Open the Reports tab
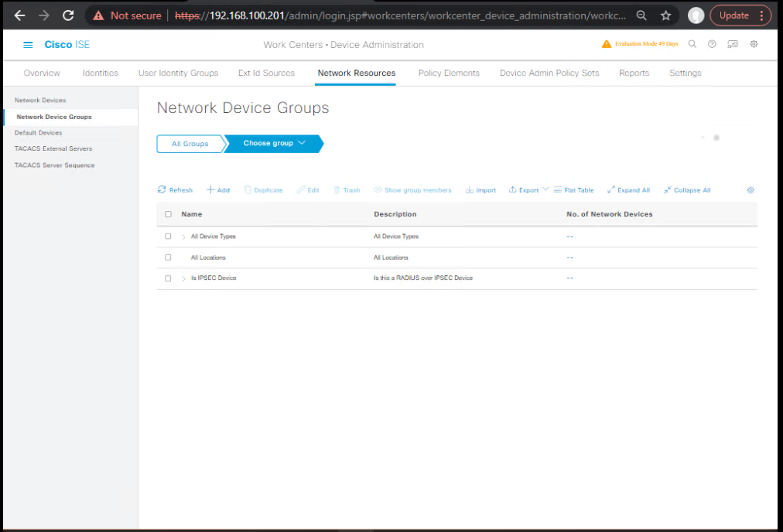 coord(634,73)
